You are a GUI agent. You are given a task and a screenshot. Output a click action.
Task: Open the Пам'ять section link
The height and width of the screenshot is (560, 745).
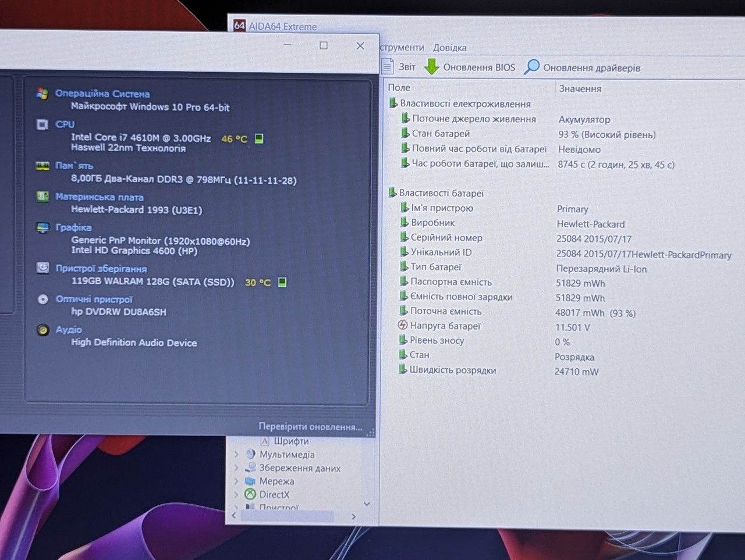pyautogui.click(x=74, y=166)
